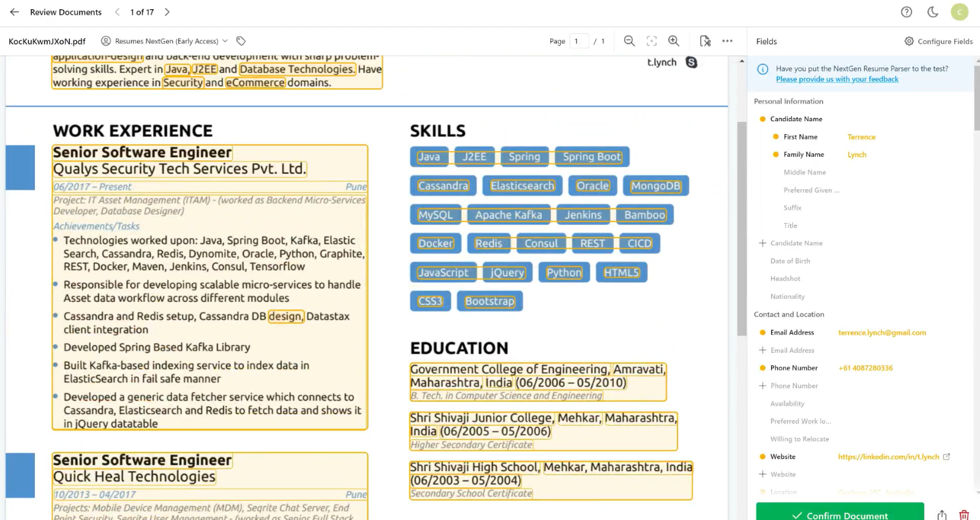Image resolution: width=980 pixels, height=520 pixels.
Task: Toggle dark mode moon icon
Action: [933, 12]
